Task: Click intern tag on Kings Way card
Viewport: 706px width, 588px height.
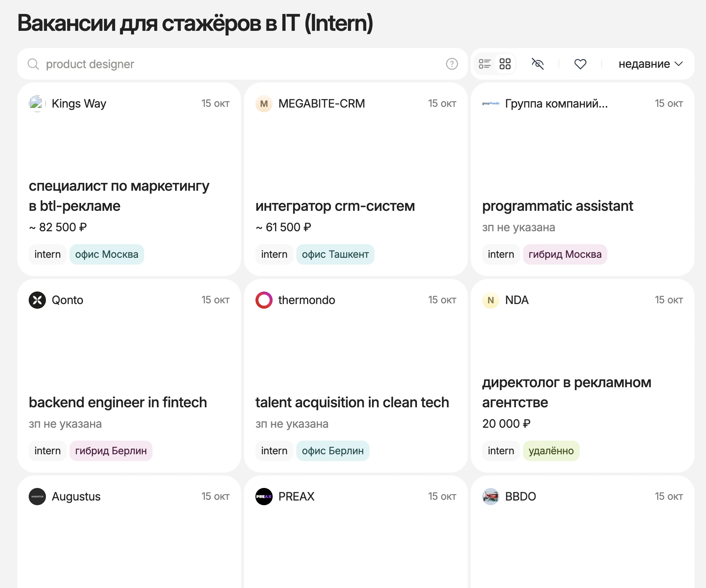Action: 47,255
